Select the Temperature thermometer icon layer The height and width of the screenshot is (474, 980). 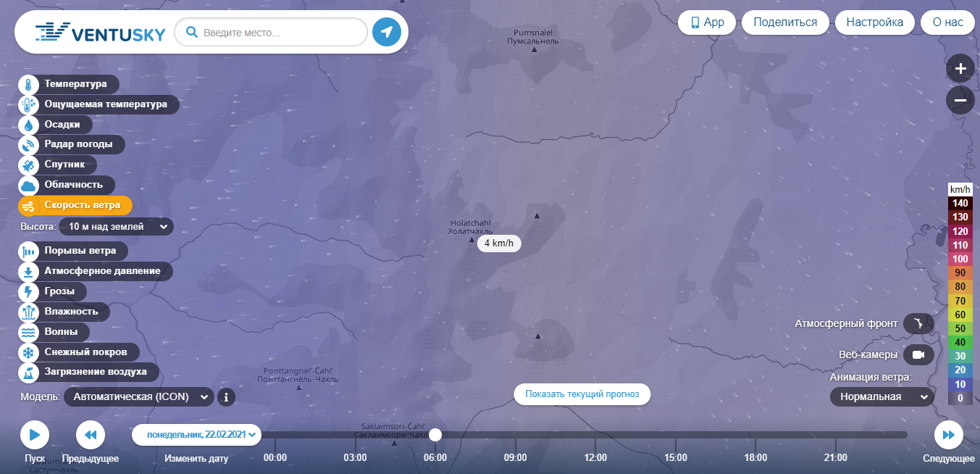[28, 84]
